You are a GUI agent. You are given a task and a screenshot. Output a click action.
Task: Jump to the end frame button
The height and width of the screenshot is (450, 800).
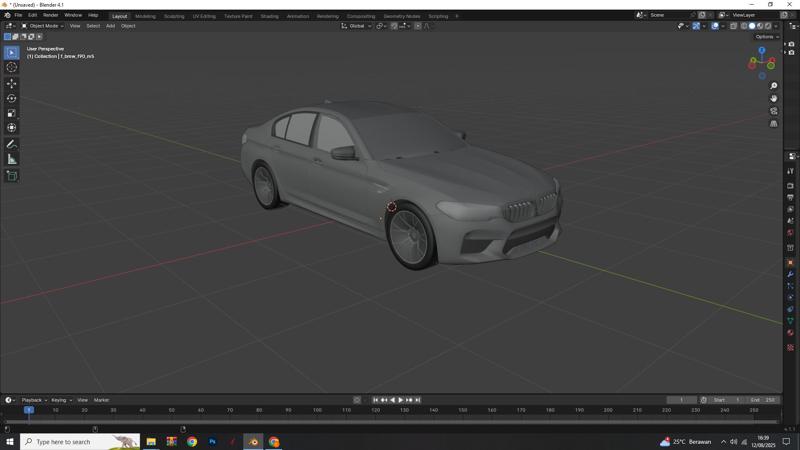pos(417,400)
